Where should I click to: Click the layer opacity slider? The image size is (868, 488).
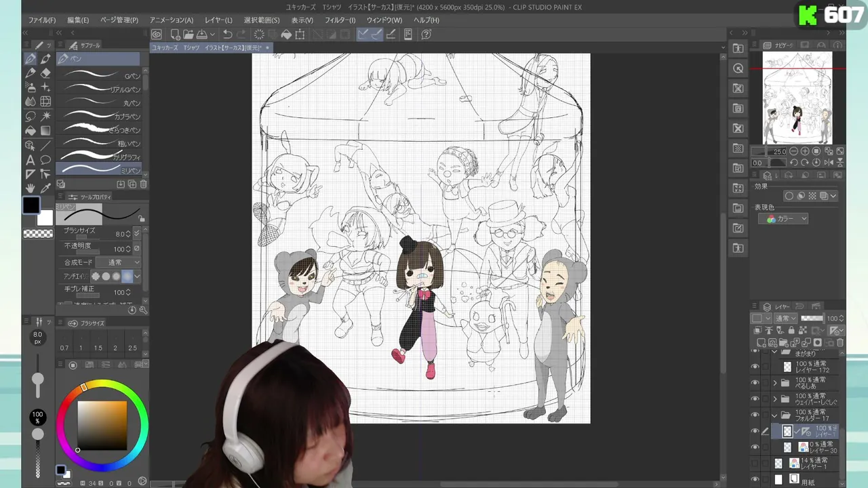pyautogui.click(x=812, y=319)
